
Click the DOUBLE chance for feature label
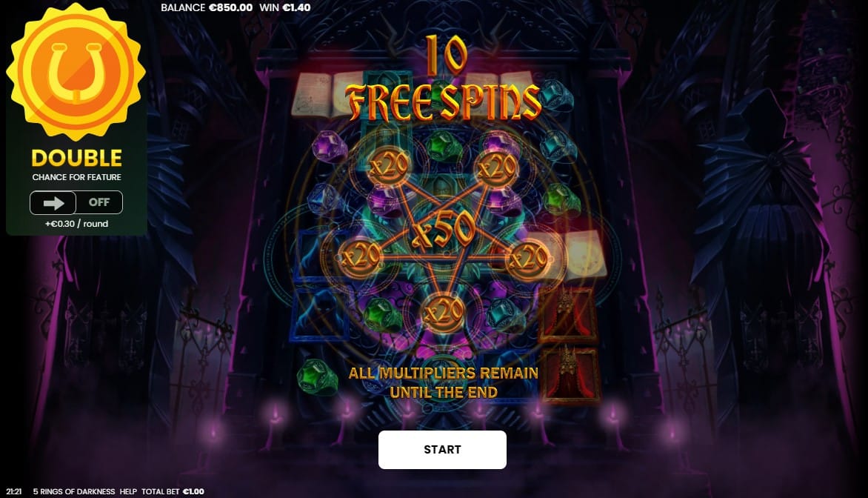[76, 165]
